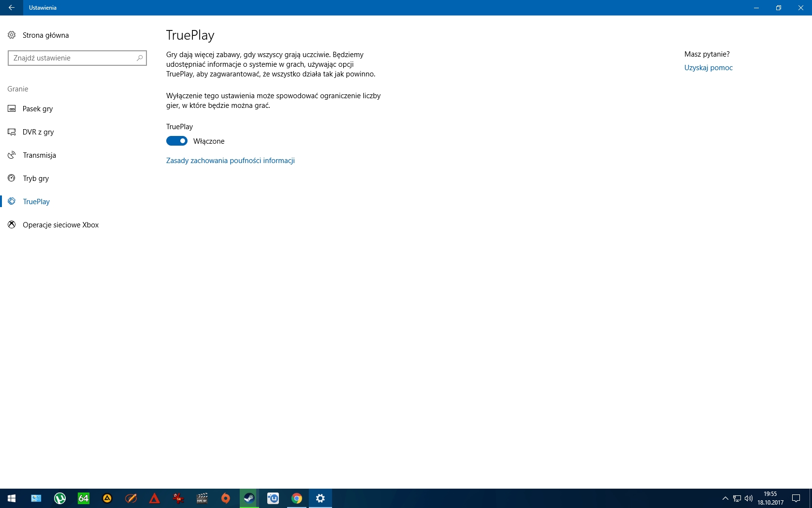The width and height of the screenshot is (812, 508).
Task: Click the magnifier icon in the search box
Action: point(140,58)
